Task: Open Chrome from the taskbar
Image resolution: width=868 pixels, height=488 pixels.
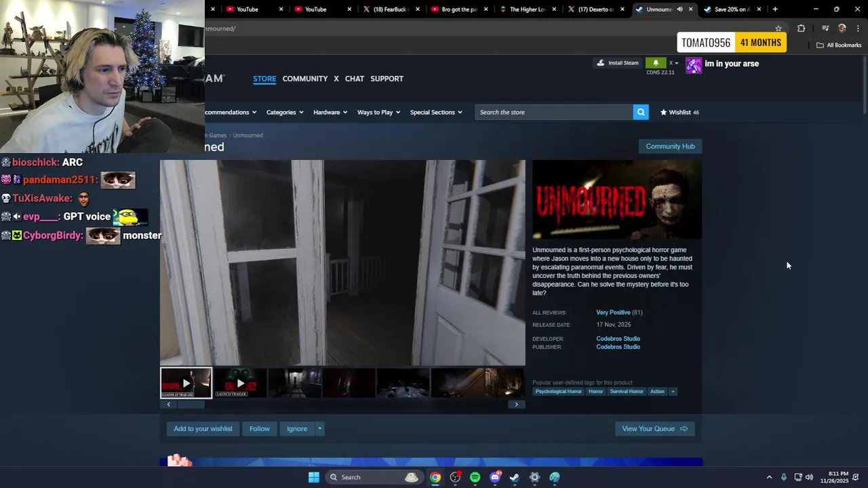Action: click(435, 477)
